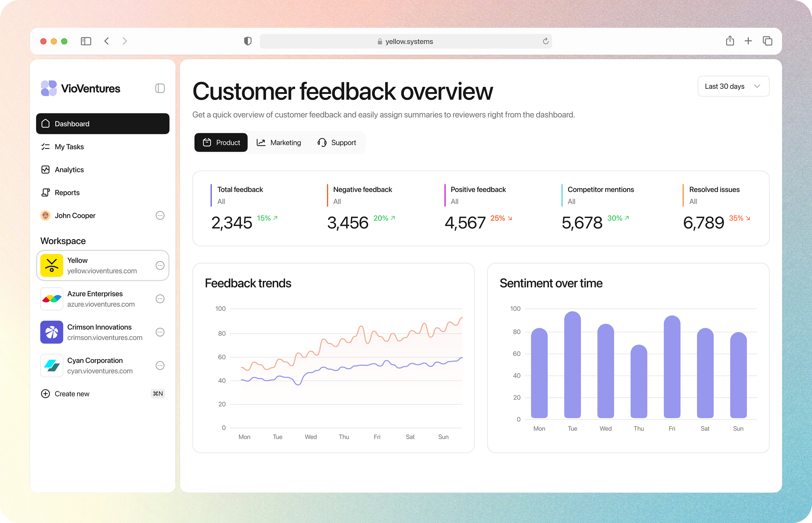812x523 pixels.
Task: Click the 35% decrease indicator
Action: click(739, 218)
